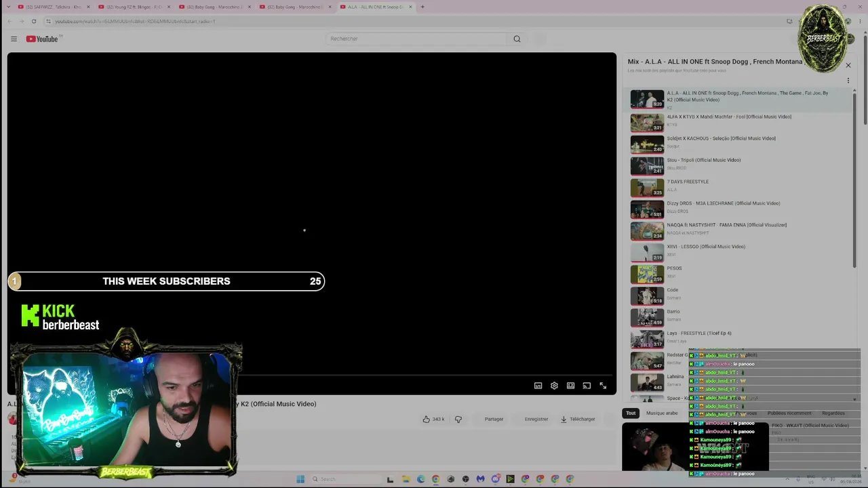The height and width of the screenshot is (488, 868).
Task: Close the Mix playlist panel
Action: tap(848, 65)
